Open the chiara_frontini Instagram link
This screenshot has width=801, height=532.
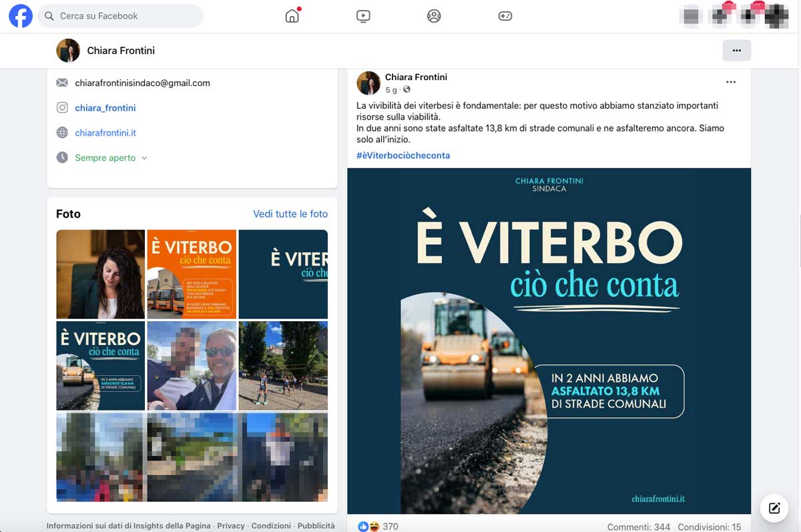pyautogui.click(x=105, y=108)
